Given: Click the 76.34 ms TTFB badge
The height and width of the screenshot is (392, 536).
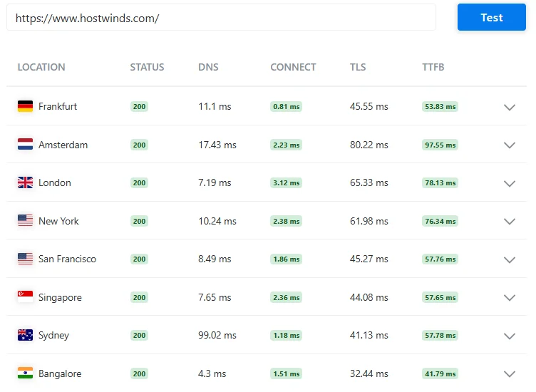Looking at the screenshot, I should [x=440, y=221].
